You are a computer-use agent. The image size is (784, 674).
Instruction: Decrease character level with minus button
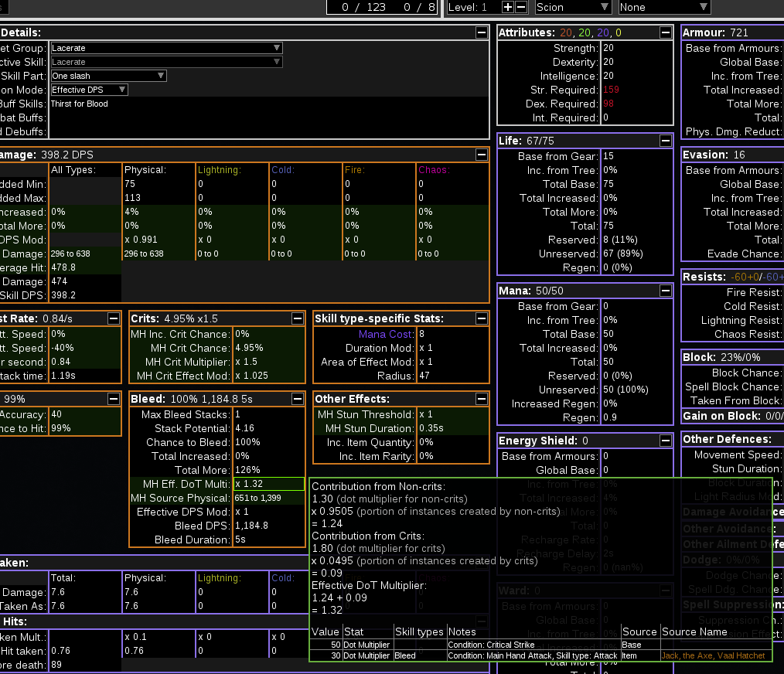pyautogui.click(x=521, y=7)
